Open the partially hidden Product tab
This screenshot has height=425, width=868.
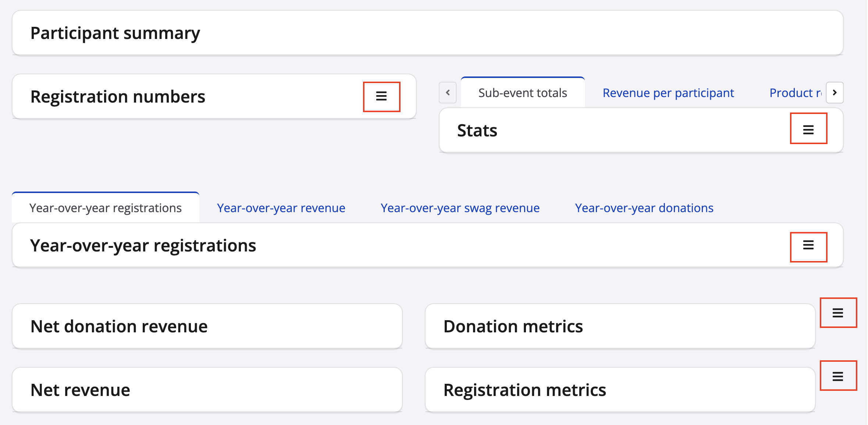tap(794, 93)
